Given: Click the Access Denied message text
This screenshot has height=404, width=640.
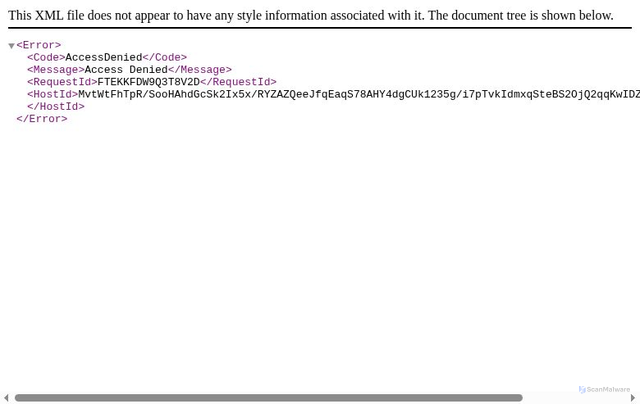Looking at the screenshot, I should coord(126,70).
